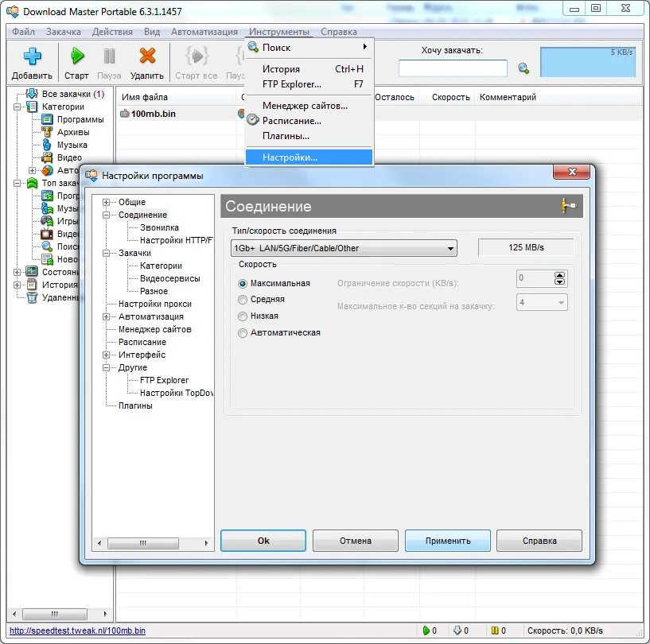The image size is (650, 644).
Task: Close the Настройки программы dialog
Action: coord(572,172)
